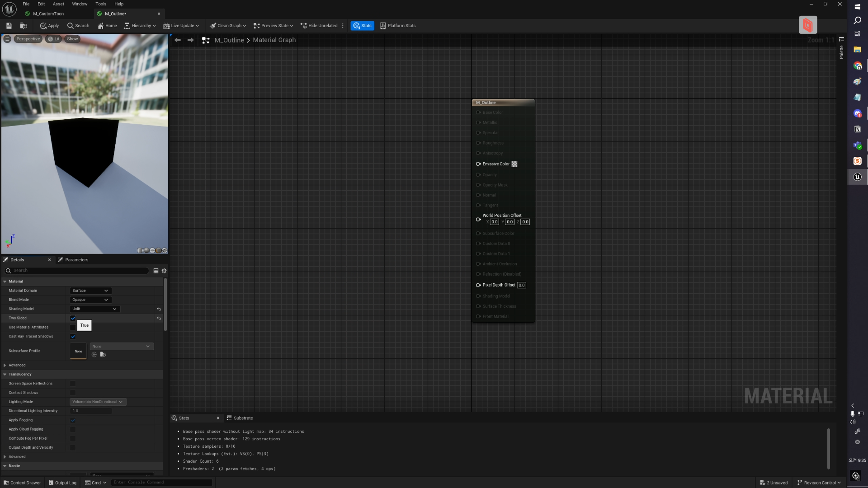This screenshot has width=868, height=488.
Task: Open the Shading Model dropdown
Action: (x=94, y=309)
